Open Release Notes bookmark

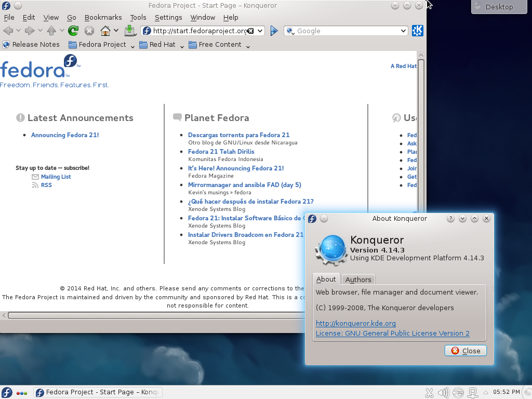[x=31, y=45]
